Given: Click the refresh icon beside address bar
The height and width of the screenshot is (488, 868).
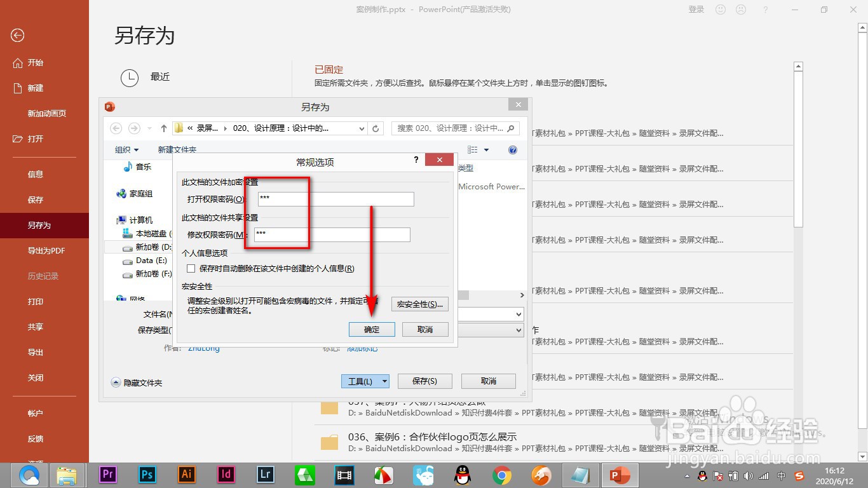Looking at the screenshot, I should pos(376,128).
